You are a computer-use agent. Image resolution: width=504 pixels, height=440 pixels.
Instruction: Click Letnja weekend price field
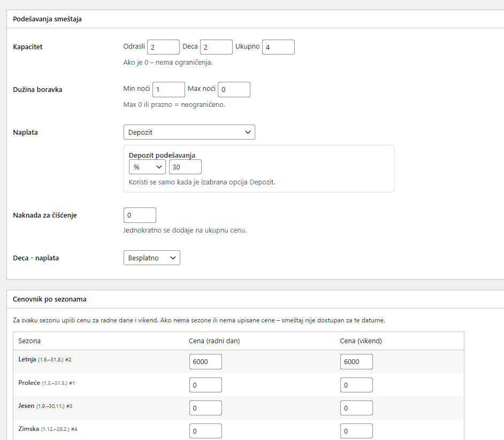point(356,362)
